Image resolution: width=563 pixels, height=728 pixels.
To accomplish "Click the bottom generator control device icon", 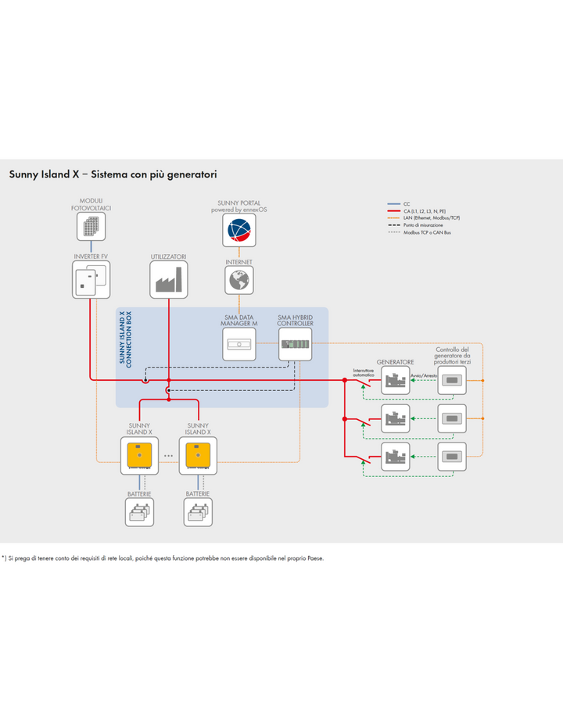I will [452, 457].
